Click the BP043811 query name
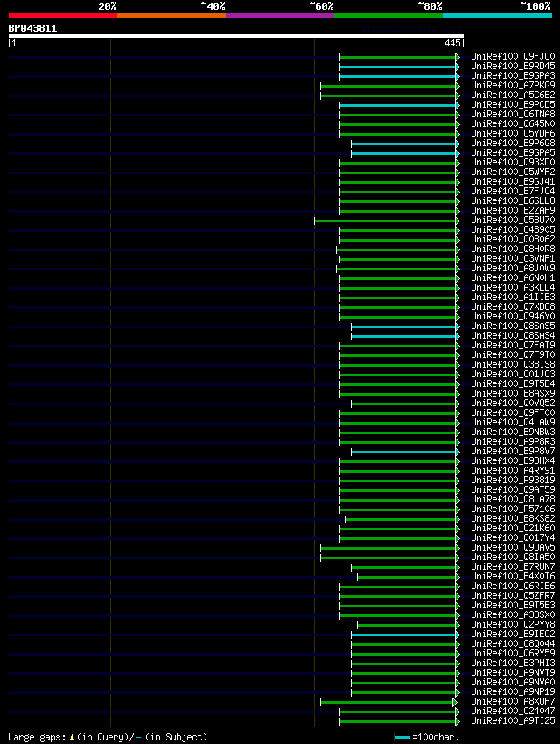560x744 pixels. click(32, 28)
